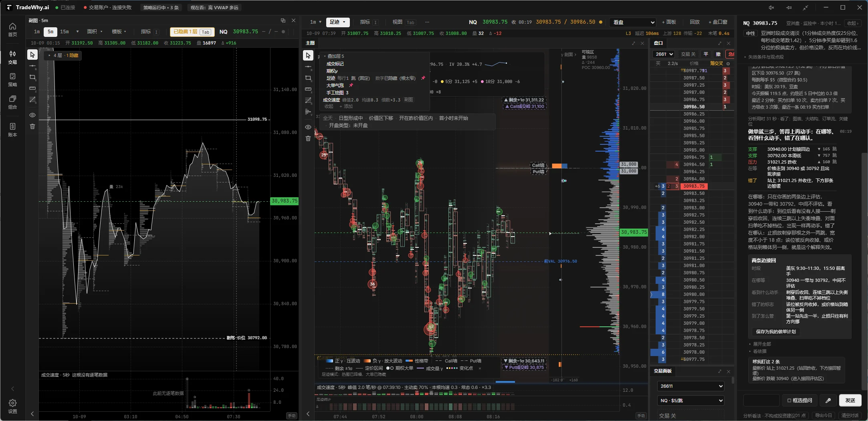Open 设置 settings at the sidebar bottom

coord(12,406)
